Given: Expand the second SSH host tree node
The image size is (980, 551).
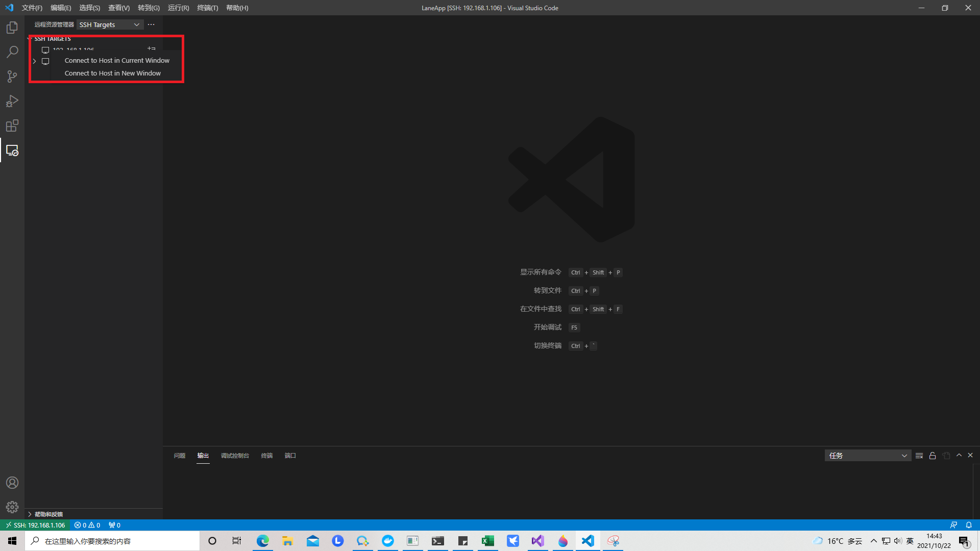Looking at the screenshot, I should (x=34, y=61).
